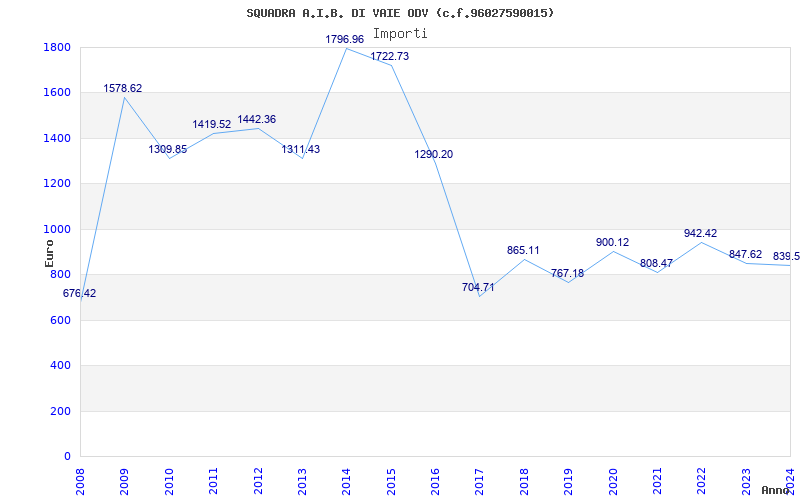Click the 2019 x-axis year label
Image resolution: width=800 pixels, height=500 pixels.
[x=569, y=481]
